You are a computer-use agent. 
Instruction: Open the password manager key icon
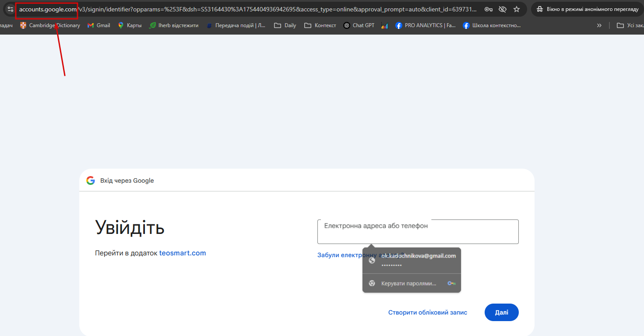click(x=489, y=9)
